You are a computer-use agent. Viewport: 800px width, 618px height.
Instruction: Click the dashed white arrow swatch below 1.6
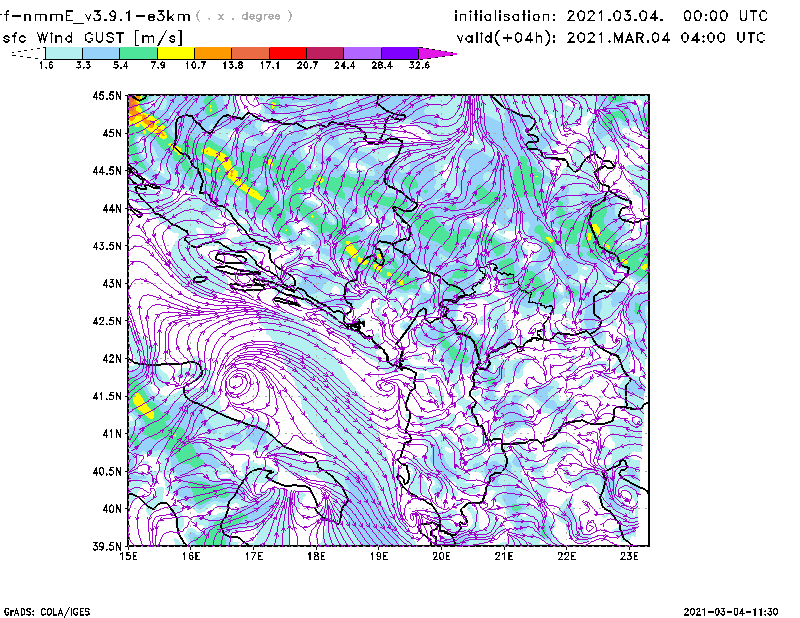[29, 53]
